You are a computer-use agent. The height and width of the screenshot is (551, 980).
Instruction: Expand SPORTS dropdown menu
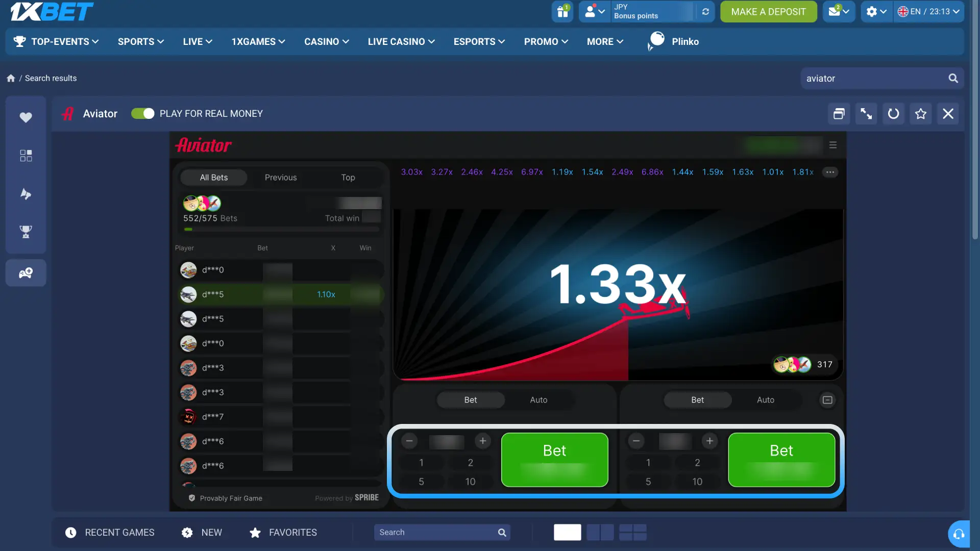[141, 42]
